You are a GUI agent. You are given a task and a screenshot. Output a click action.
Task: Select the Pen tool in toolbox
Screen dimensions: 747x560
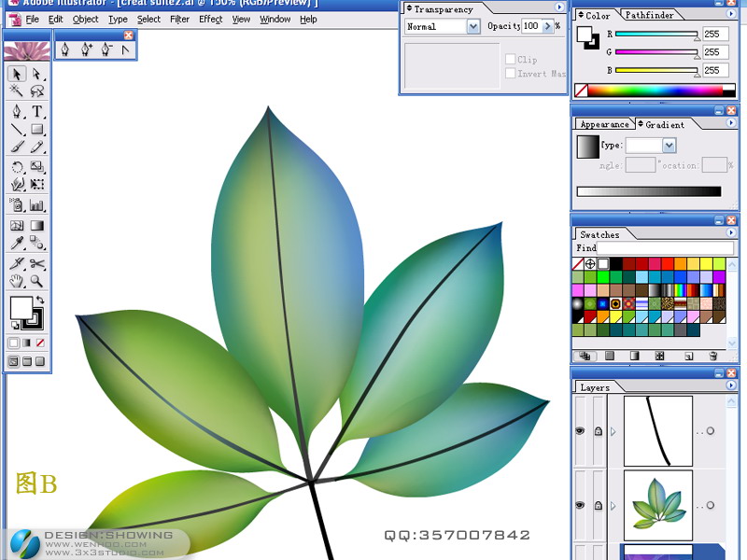tap(17, 111)
